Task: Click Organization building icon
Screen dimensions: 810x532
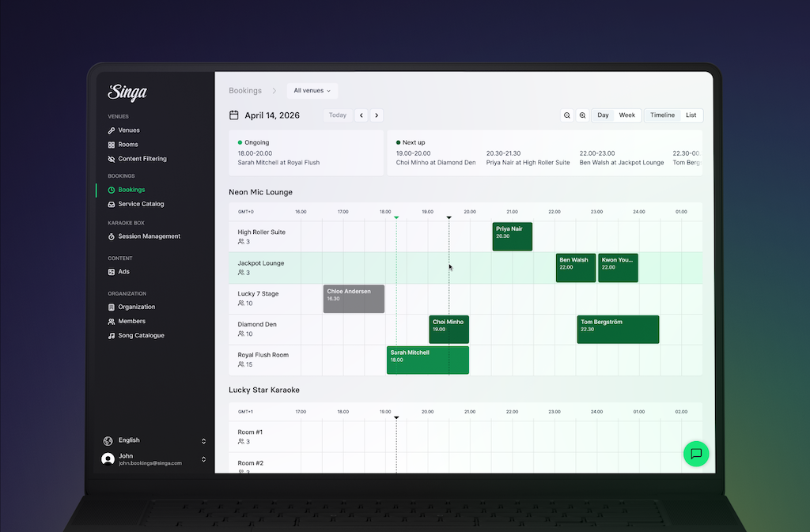Action: point(111,307)
